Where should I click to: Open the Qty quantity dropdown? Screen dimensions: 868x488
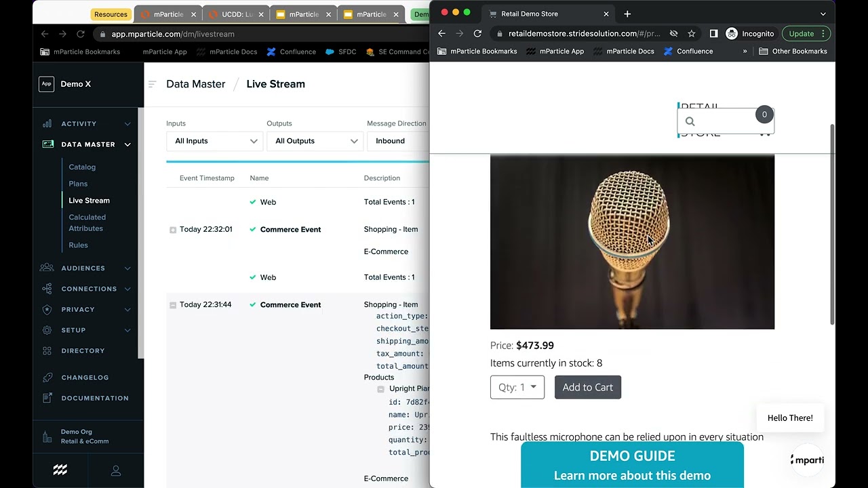click(517, 387)
